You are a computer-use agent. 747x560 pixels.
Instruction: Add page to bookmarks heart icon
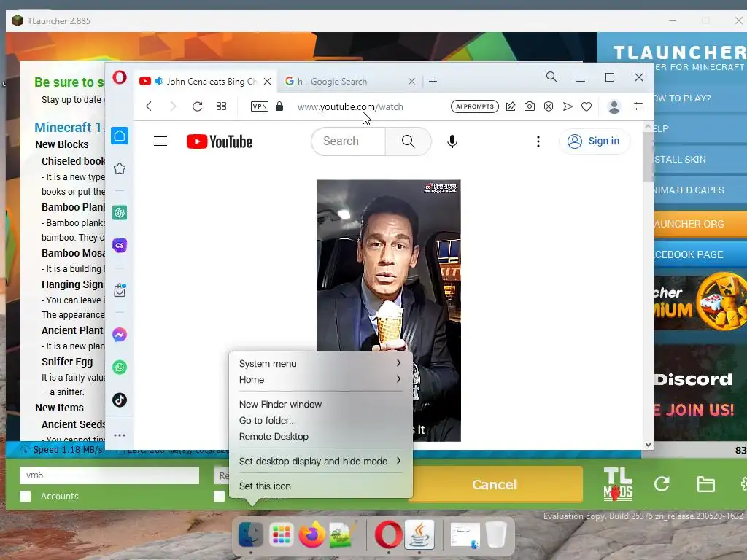(x=587, y=106)
